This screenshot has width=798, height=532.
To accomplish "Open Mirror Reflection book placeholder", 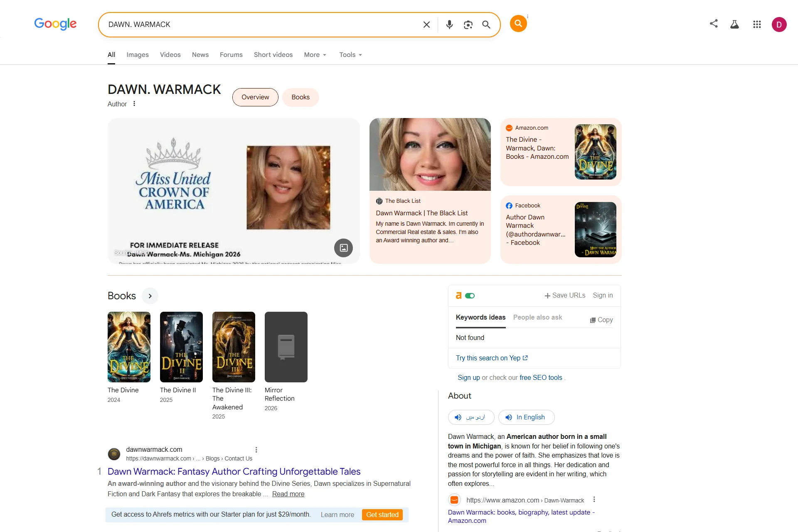I will tap(286, 347).
